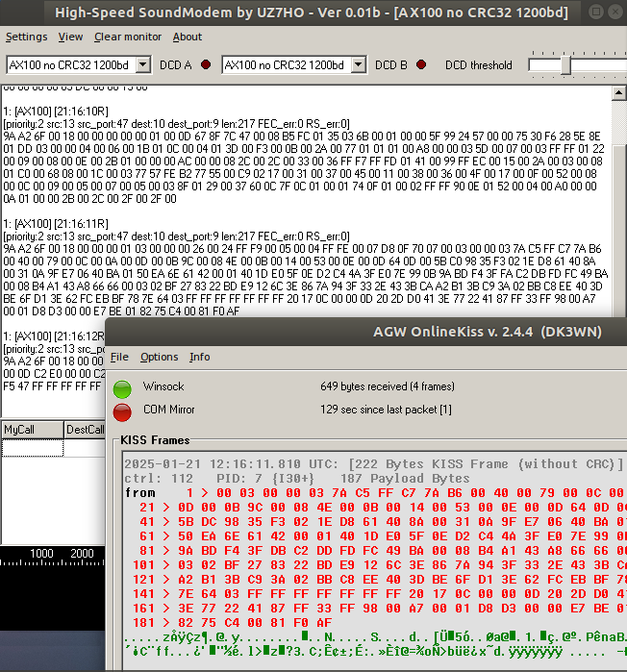Click the DestCall column header
The image size is (627, 672).
[85, 430]
